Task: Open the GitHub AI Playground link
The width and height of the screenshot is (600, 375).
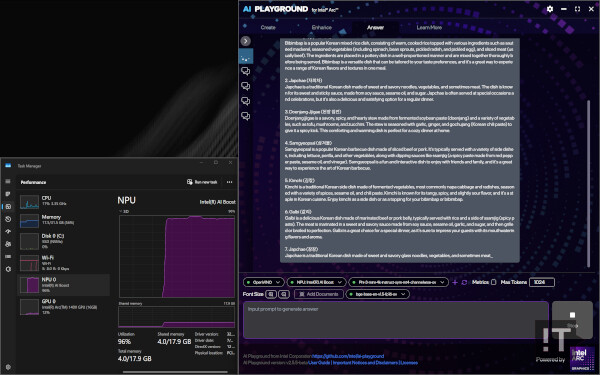Action: (348, 356)
